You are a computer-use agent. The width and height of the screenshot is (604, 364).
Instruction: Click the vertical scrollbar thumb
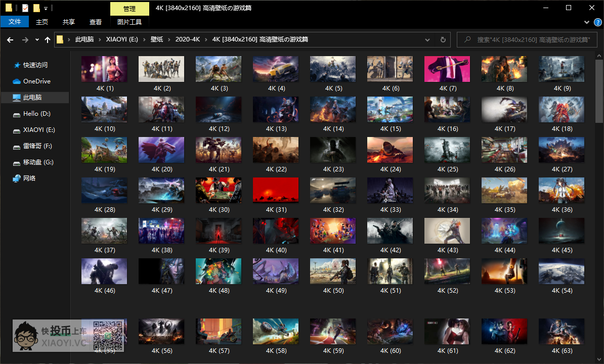pos(599,92)
